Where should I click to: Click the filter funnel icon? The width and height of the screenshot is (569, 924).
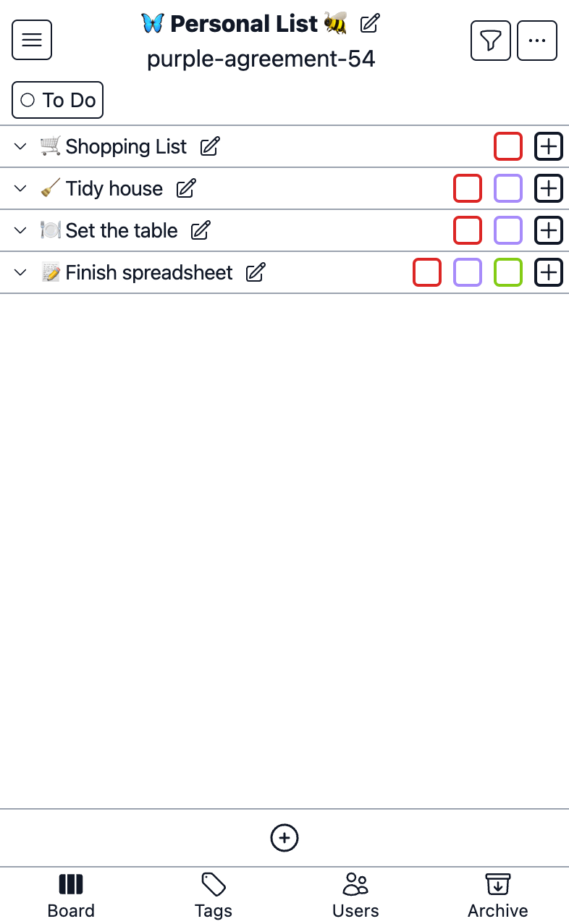point(491,41)
